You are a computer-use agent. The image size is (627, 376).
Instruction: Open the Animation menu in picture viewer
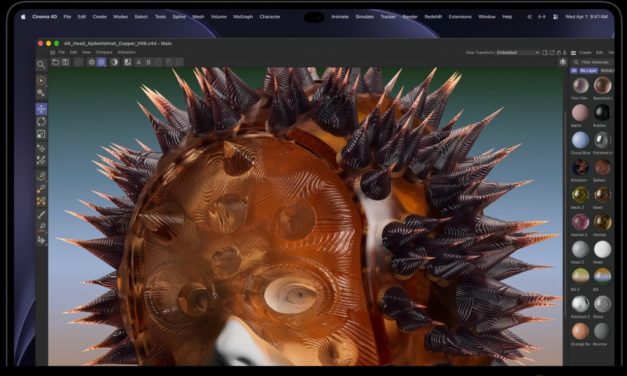tap(126, 52)
